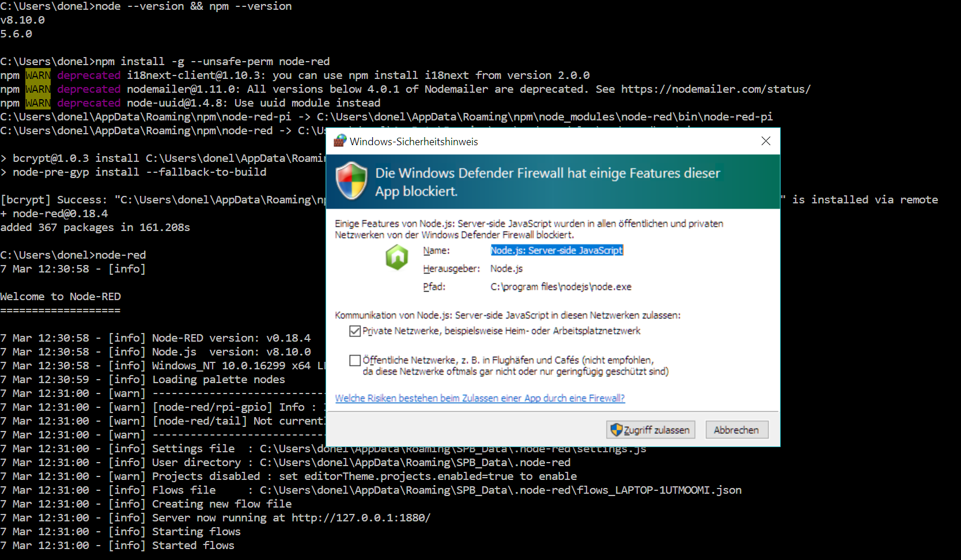
Task: Click the 'User directory' log line
Action: click(285, 463)
